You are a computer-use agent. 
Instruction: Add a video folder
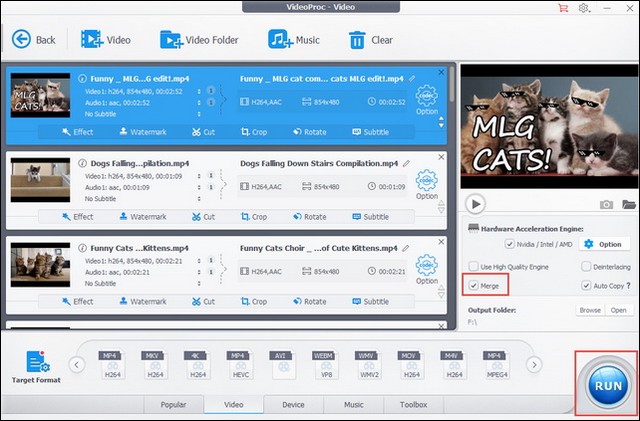pos(198,40)
